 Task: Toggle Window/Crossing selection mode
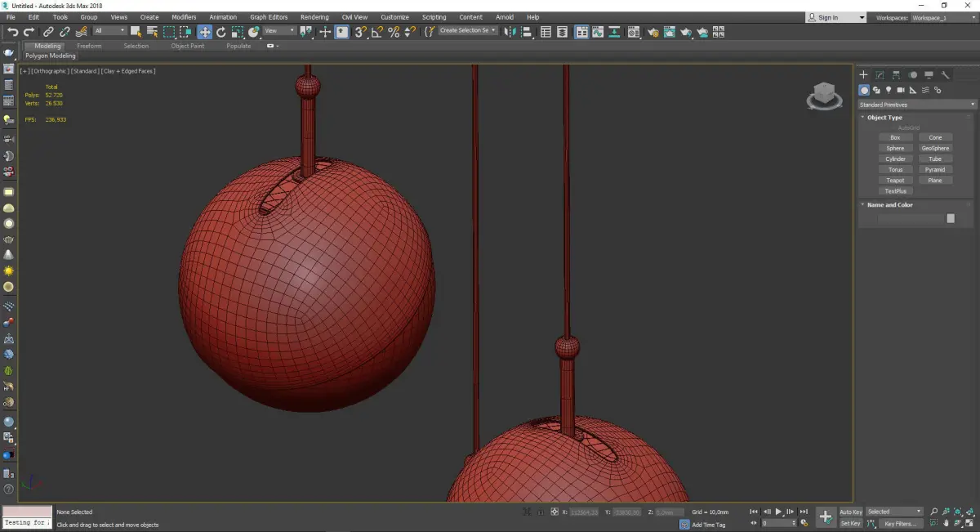pos(186,32)
